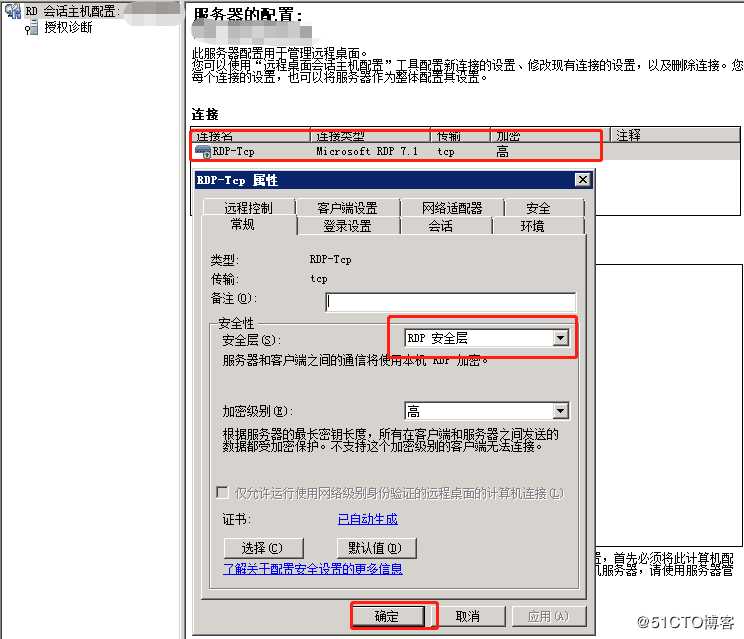Click Microsoft RDP 7.1 cell
Screen dimensions: 744x639
pos(367,152)
